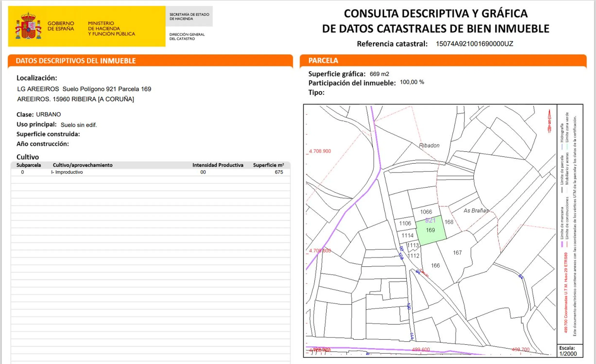Click the orange PARCELA section header
Image resolution: width=596 pixels, height=364 pixels.
pyautogui.click(x=323, y=60)
